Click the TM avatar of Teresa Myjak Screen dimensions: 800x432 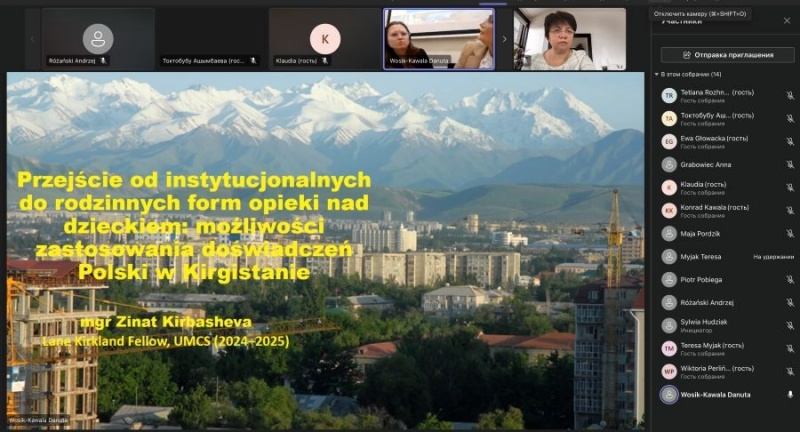(x=669, y=348)
